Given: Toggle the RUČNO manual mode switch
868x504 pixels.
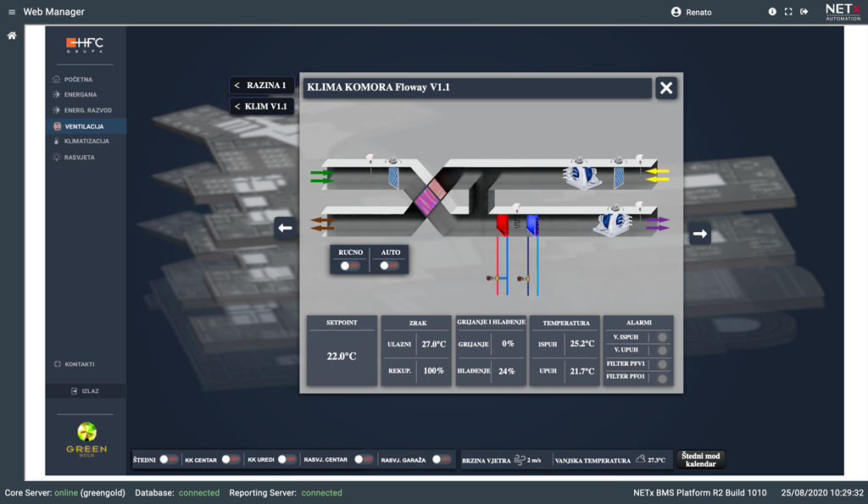Looking at the screenshot, I should point(349,266).
